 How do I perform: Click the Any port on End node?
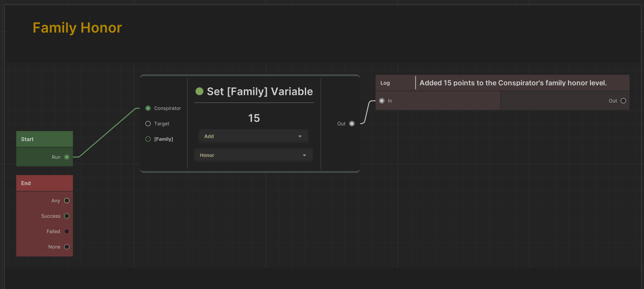tap(67, 201)
